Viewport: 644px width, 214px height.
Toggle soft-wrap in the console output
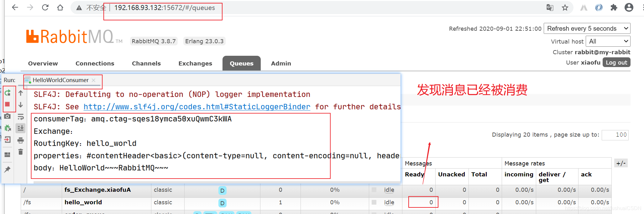pos(21,117)
